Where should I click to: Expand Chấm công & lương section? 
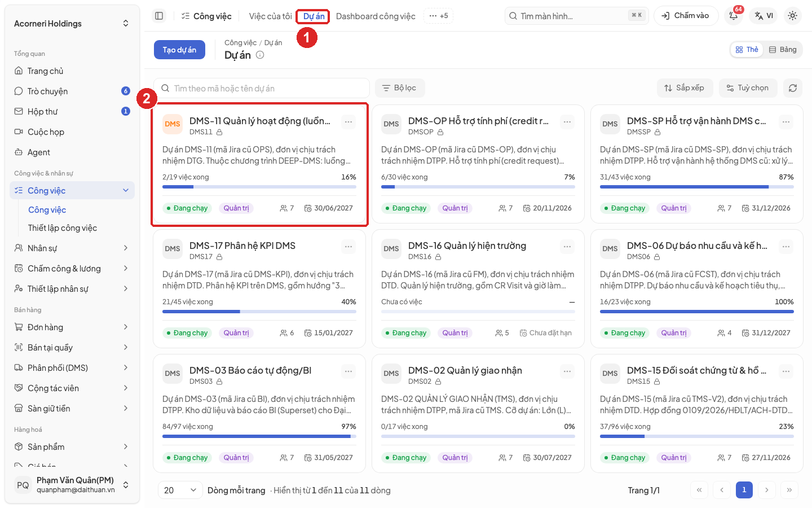pos(72,269)
